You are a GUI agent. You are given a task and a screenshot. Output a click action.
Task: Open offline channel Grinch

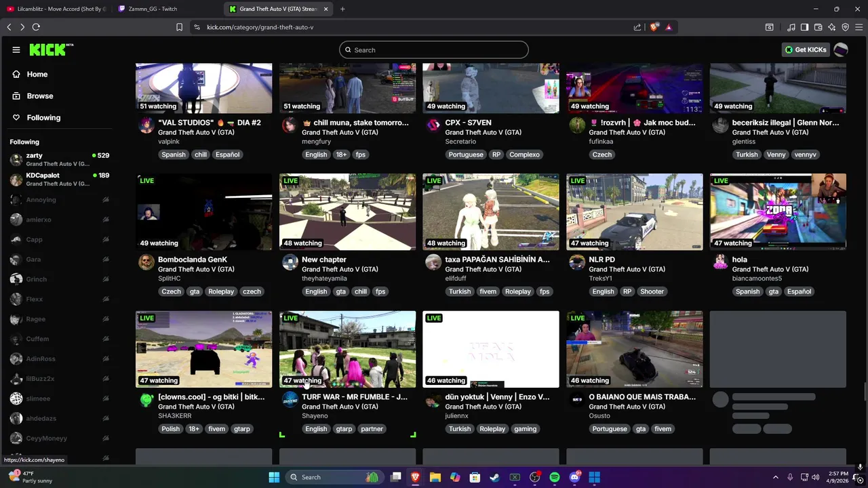59,279
